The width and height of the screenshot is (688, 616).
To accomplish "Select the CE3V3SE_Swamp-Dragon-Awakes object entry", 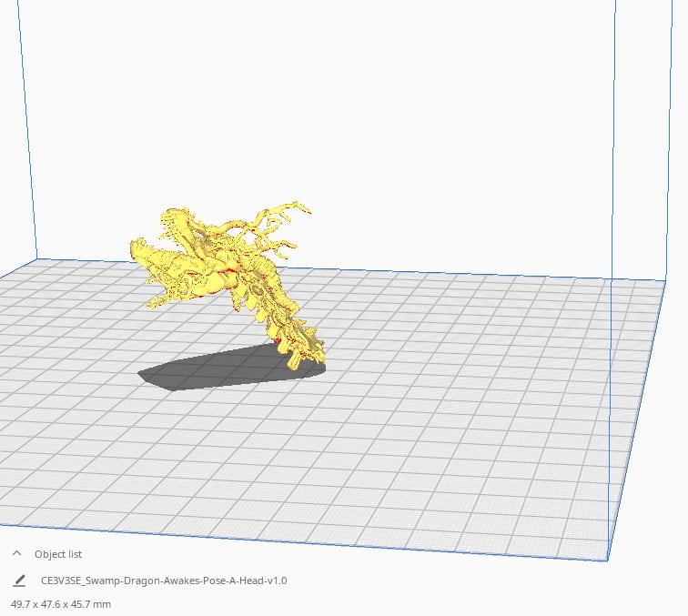I will pos(164,581).
